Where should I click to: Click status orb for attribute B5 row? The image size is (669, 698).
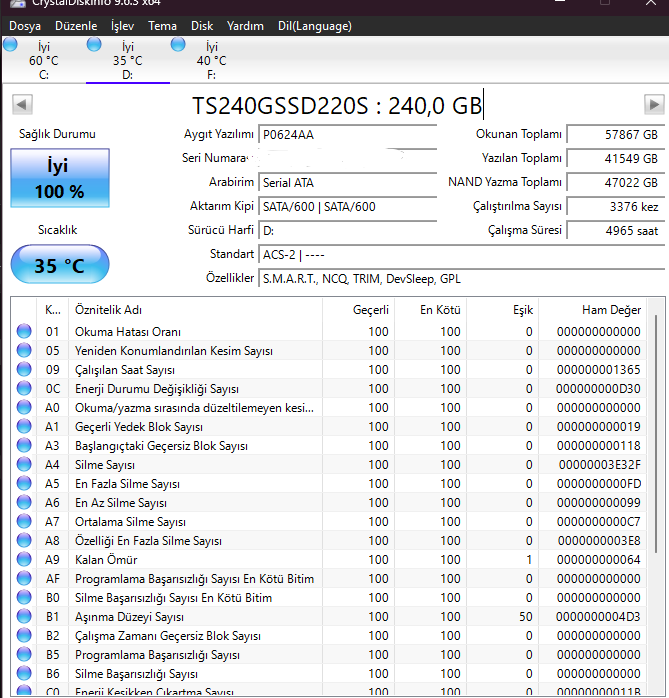[24, 654]
